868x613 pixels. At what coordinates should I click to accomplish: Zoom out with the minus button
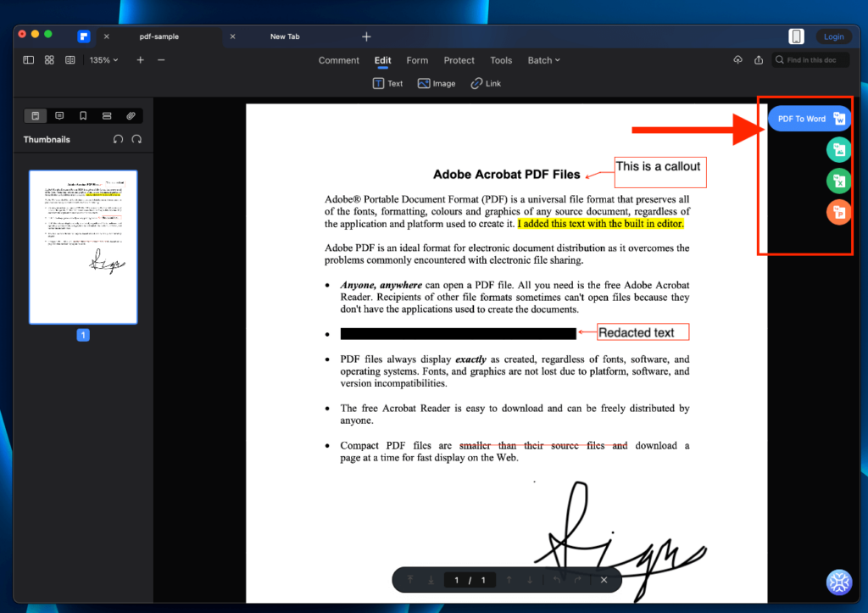tap(161, 60)
